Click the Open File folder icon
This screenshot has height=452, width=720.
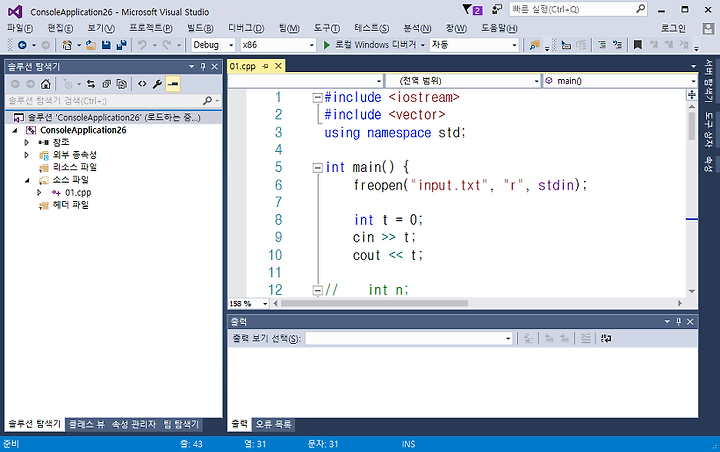tap(91, 45)
